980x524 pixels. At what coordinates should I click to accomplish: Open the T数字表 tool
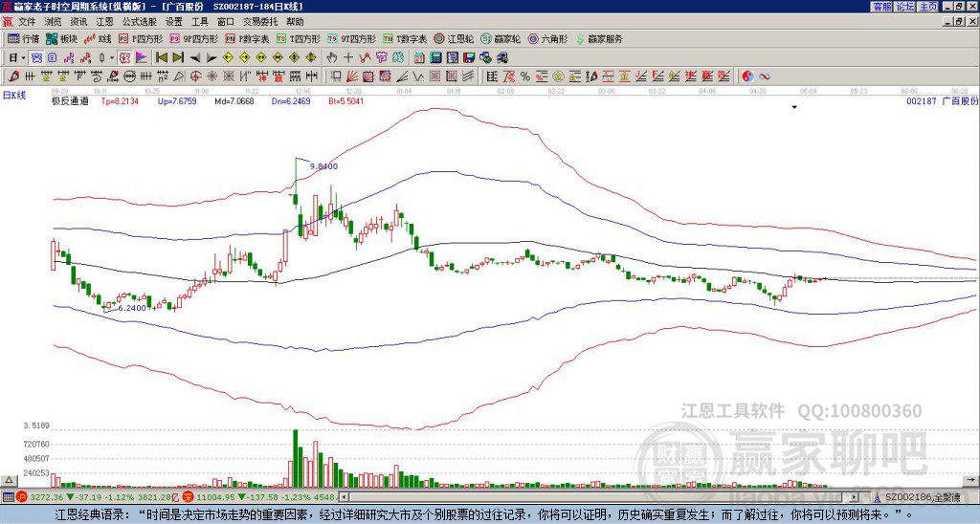[x=405, y=38]
